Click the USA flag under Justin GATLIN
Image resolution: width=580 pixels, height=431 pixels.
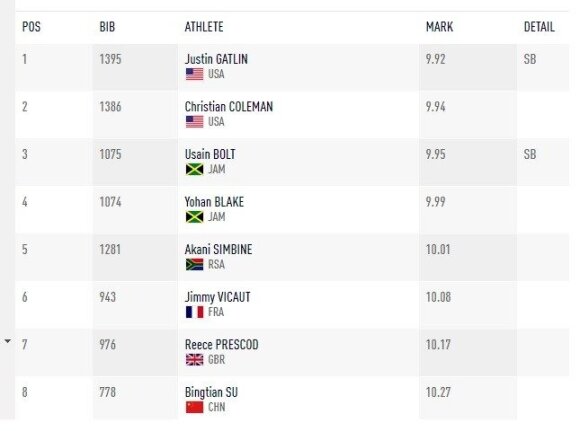point(194,74)
